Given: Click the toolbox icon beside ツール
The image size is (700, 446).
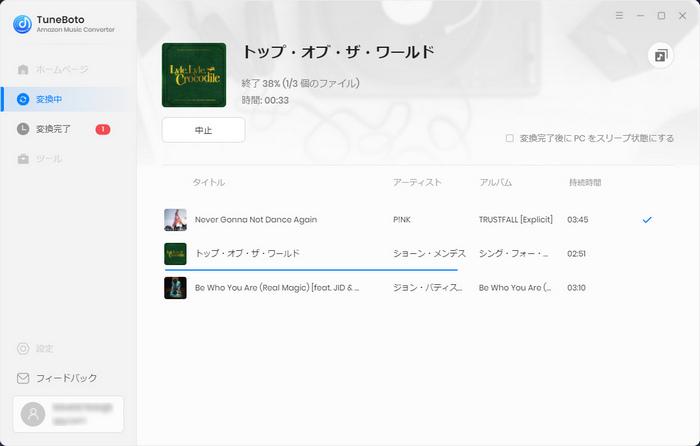Looking at the screenshot, I should tap(23, 159).
